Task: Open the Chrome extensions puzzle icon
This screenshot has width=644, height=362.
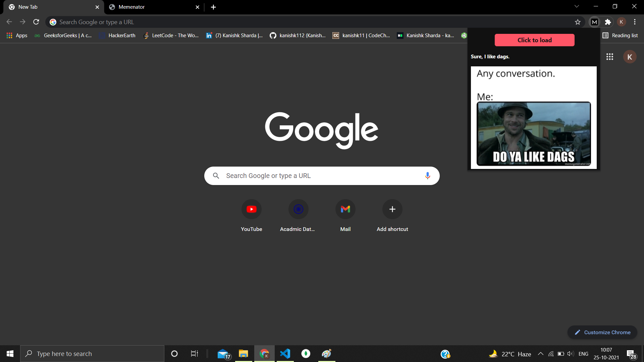Action: (x=608, y=22)
